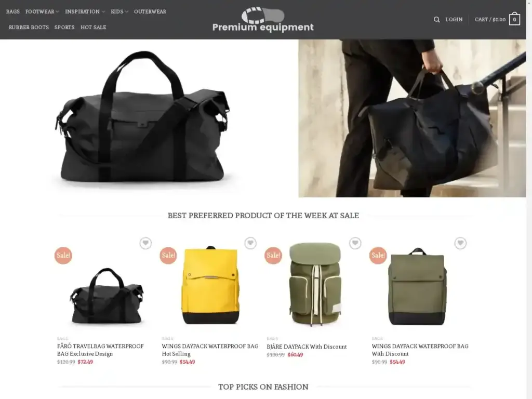532x399 pixels.
Task: Open the Rubber Boots category
Action: coord(29,27)
